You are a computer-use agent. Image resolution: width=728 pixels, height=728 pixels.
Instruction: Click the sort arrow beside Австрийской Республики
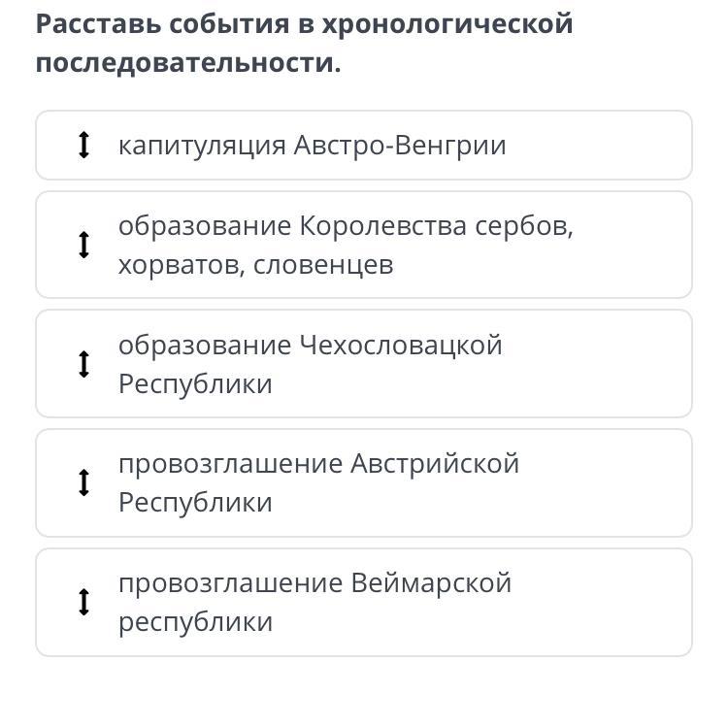tap(83, 482)
